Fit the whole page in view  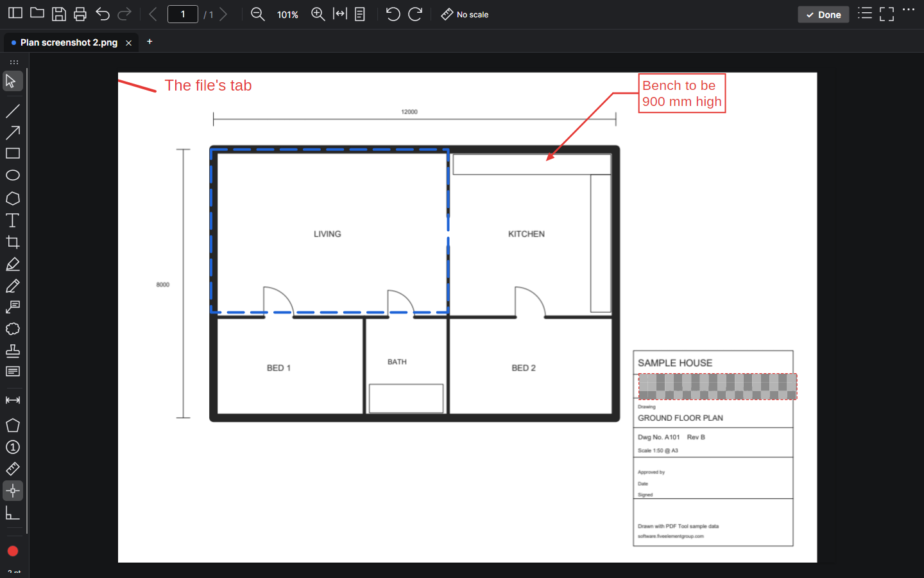(360, 14)
